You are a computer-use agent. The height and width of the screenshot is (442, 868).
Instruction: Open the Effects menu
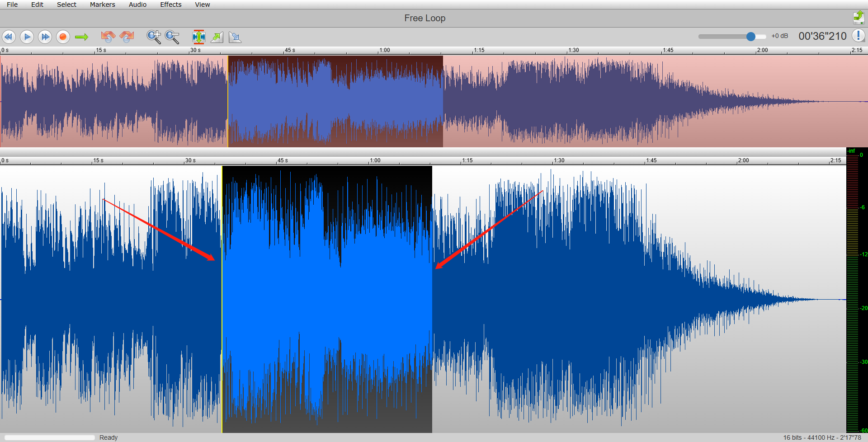point(170,5)
